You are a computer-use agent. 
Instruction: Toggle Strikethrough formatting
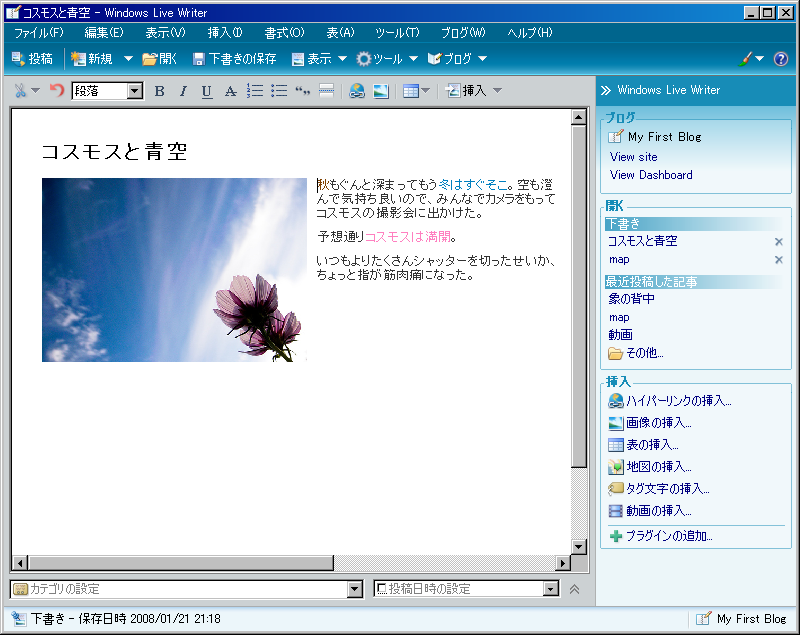pyautogui.click(x=231, y=91)
